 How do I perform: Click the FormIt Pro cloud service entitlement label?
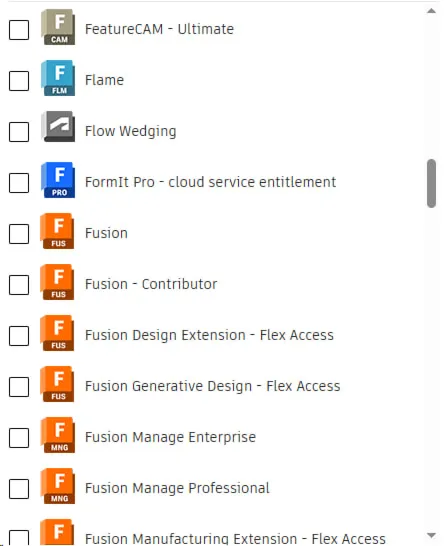(211, 182)
